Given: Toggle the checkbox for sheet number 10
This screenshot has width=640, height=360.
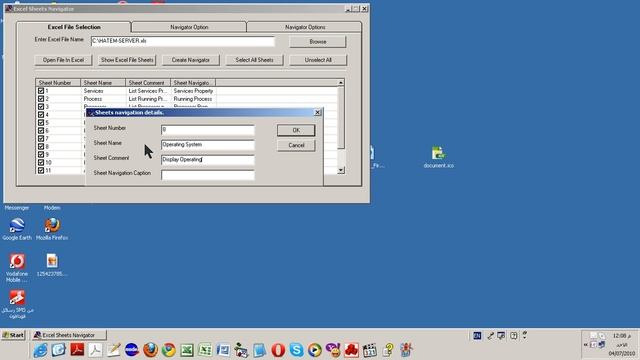Looking at the screenshot, I should [x=41, y=162].
